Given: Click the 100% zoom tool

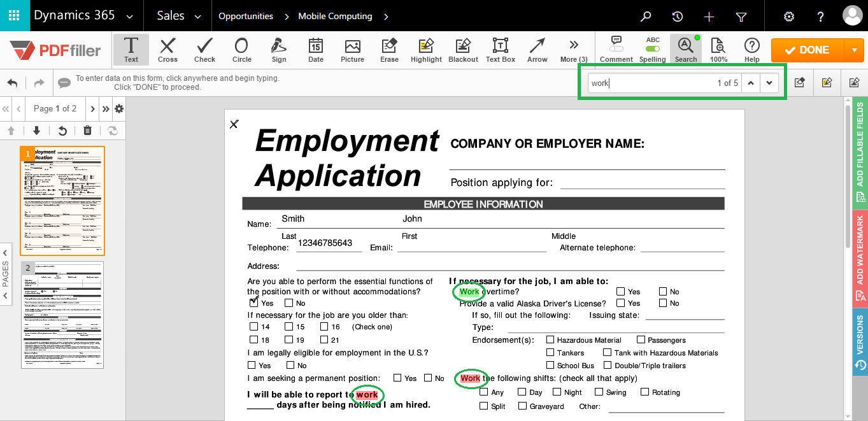Looking at the screenshot, I should click(718, 50).
